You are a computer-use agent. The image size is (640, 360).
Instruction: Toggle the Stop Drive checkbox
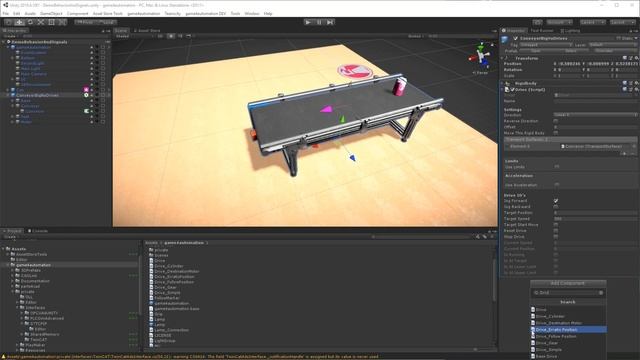(556, 237)
